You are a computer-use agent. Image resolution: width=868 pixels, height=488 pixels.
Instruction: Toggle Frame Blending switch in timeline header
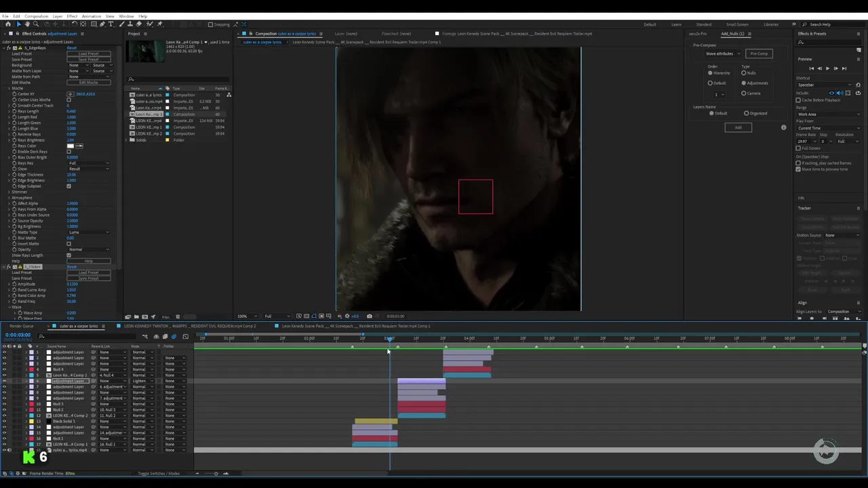coord(165,336)
